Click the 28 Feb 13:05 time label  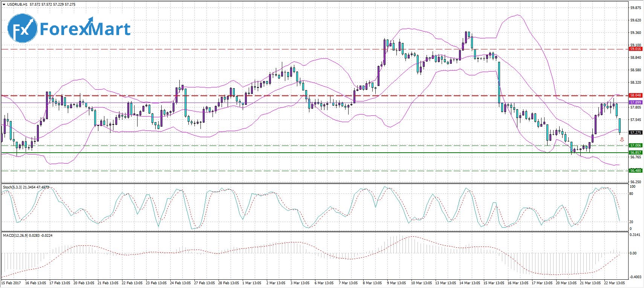coord(228,283)
